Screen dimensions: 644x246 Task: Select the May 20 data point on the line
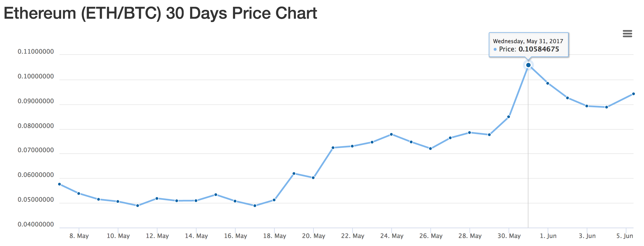coord(313,178)
